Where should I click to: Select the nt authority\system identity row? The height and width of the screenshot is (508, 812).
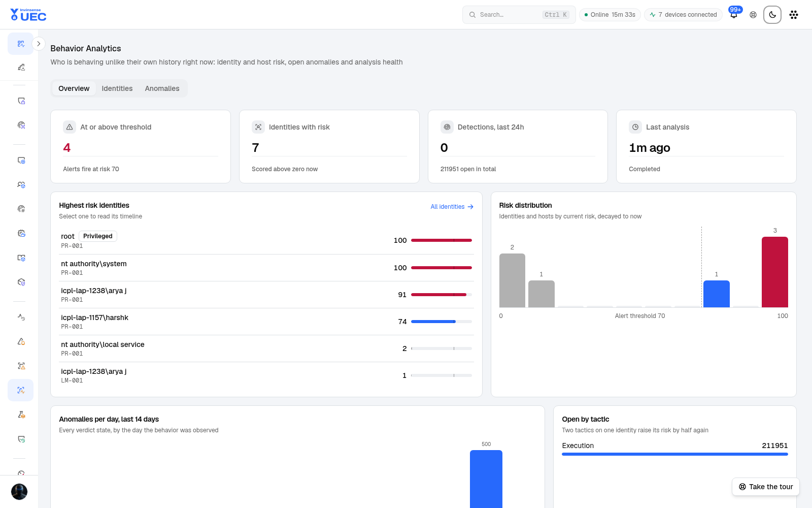tap(266, 268)
